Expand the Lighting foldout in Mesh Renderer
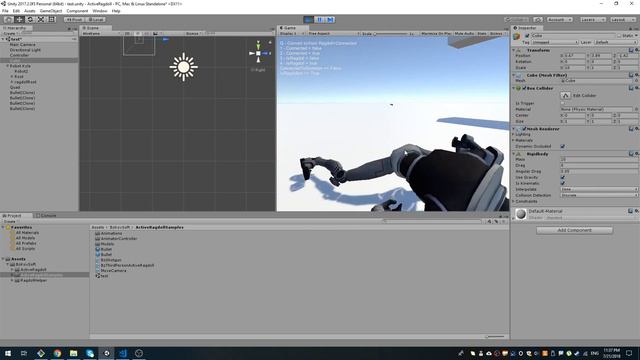Image resolution: width=640 pixels, height=360 pixels. tap(514, 134)
